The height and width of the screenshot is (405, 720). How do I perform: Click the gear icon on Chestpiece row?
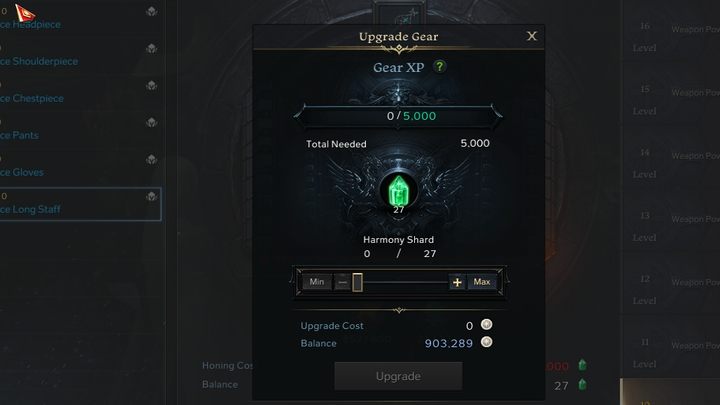(152, 85)
